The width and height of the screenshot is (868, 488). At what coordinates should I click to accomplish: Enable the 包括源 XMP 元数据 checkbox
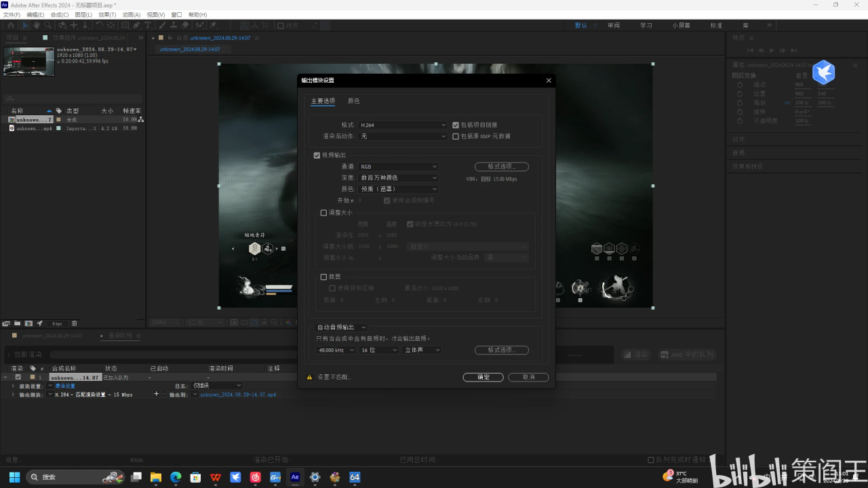[x=456, y=136]
